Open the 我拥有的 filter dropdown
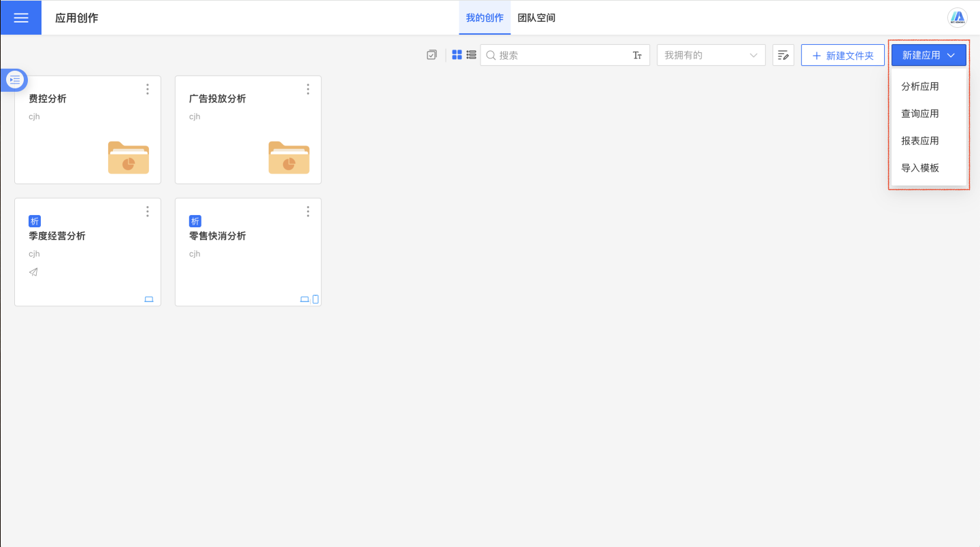 click(710, 56)
